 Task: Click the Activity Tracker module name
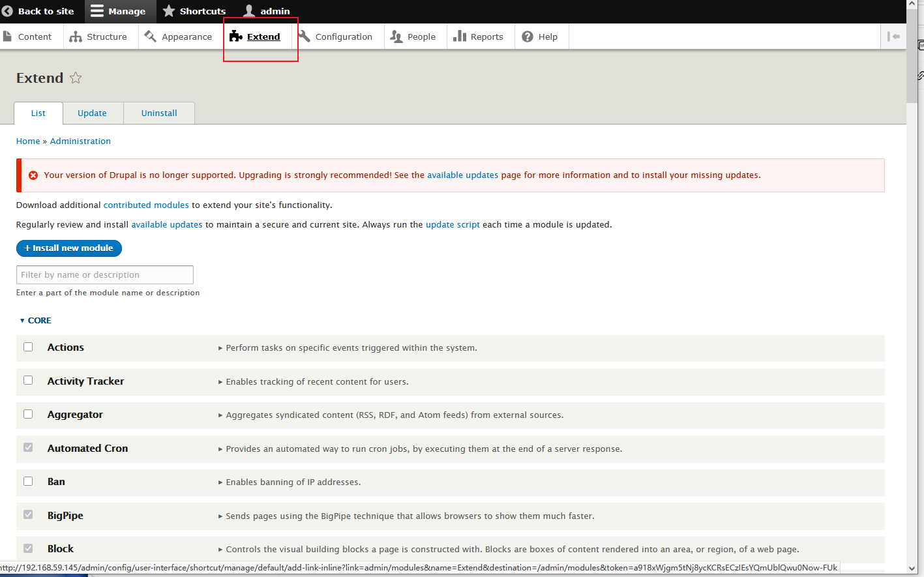pos(85,381)
